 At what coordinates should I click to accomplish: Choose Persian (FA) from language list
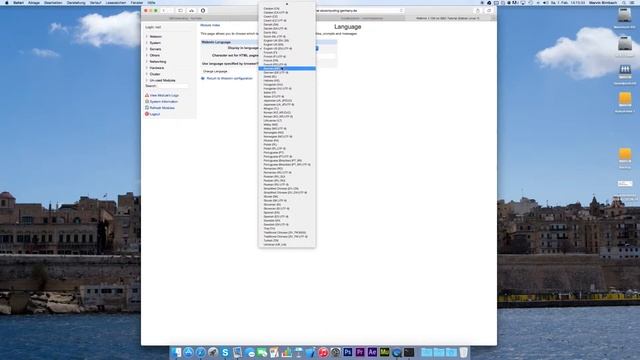(287, 140)
